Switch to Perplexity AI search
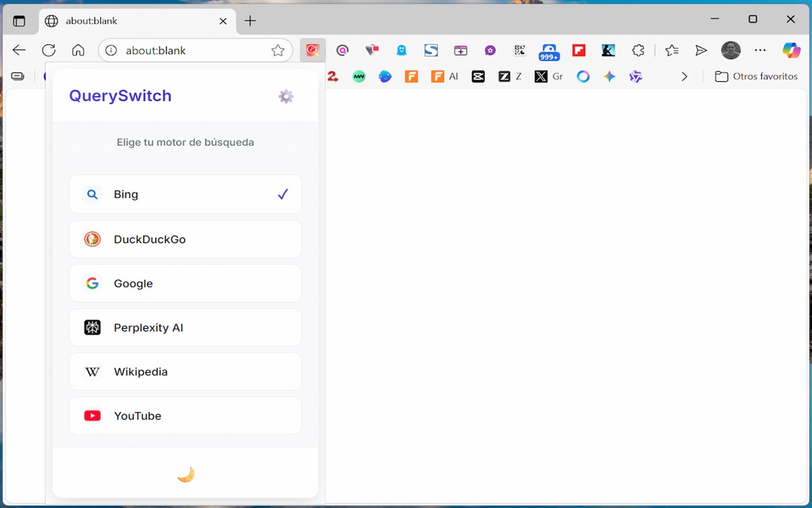The width and height of the screenshot is (812, 508). coord(185,327)
